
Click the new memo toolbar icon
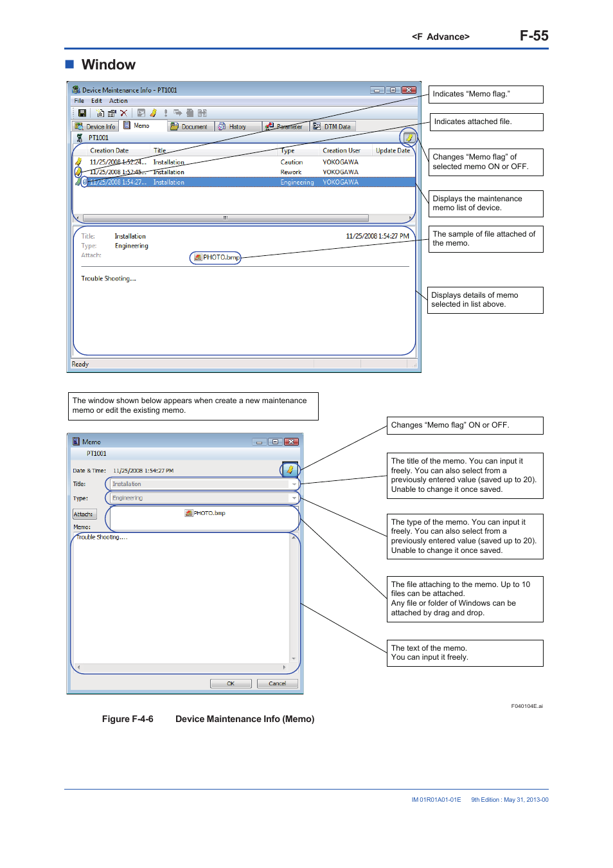[101, 113]
